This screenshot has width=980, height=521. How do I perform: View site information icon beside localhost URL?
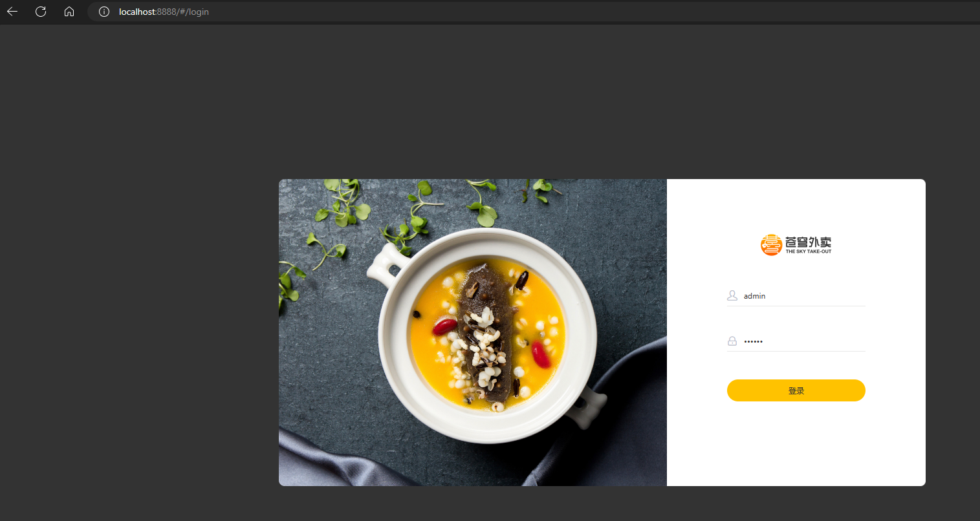(x=103, y=12)
